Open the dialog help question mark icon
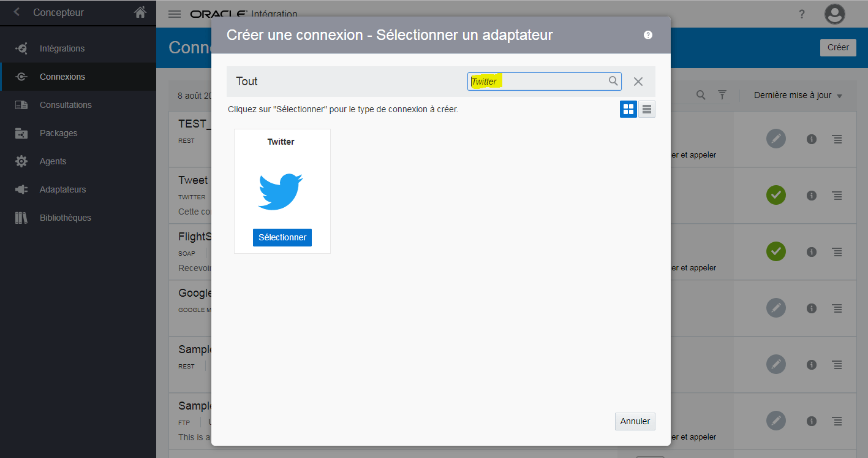The width and height of the screenshot is (868, 458). click(647, 35)
